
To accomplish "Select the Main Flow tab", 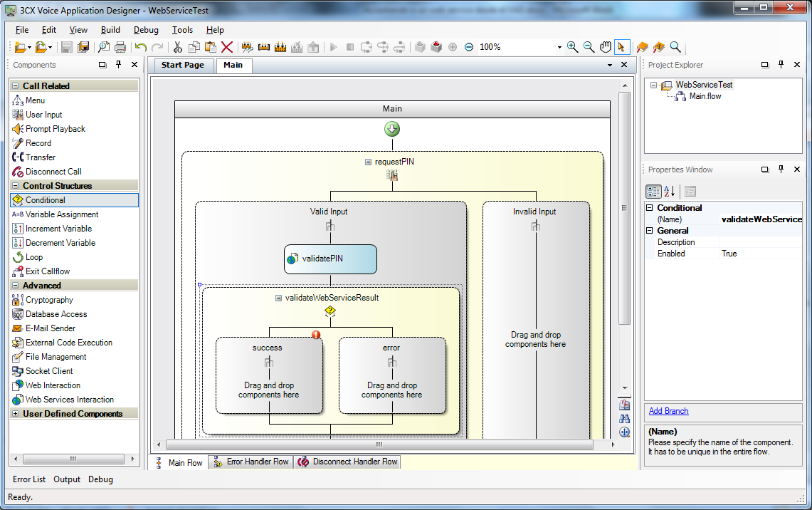I will click(x=179, y=462).
